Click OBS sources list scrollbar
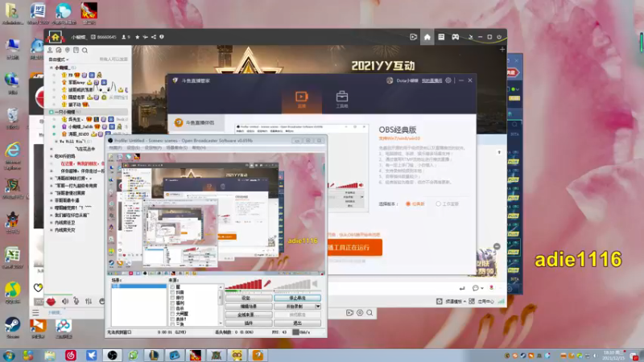644x362 pixels. click(x=221, y=305)
